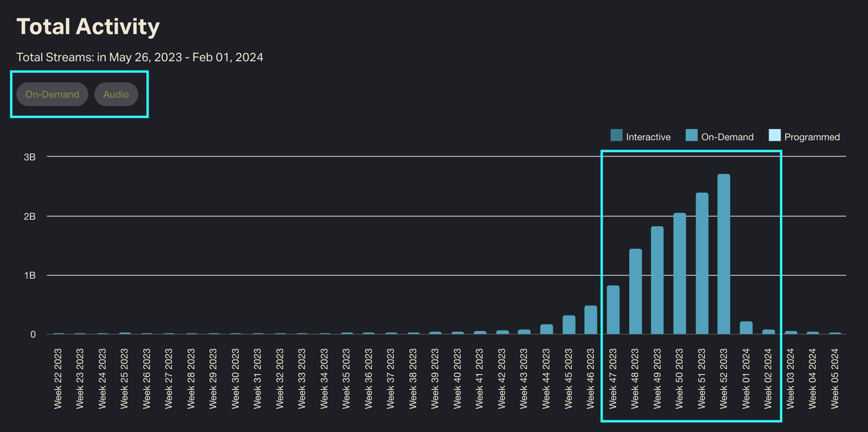
Task: Click the On-Demand filter chip
Action: [x=52, y=94]
